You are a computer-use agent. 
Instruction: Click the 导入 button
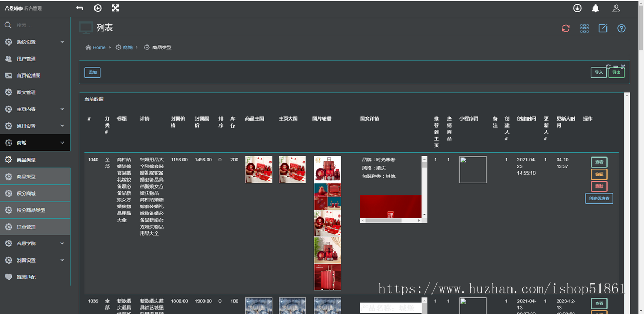598,72
